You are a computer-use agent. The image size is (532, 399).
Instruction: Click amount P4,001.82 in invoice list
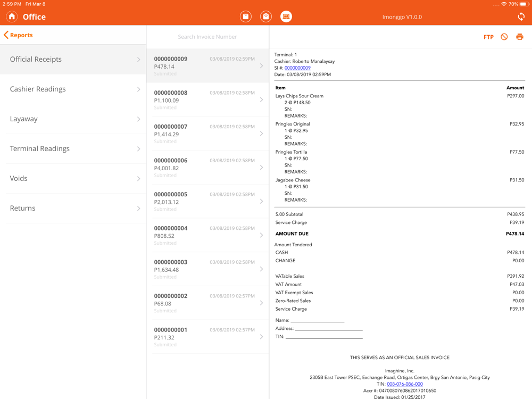pyautogui.click(x=166, y=168)
